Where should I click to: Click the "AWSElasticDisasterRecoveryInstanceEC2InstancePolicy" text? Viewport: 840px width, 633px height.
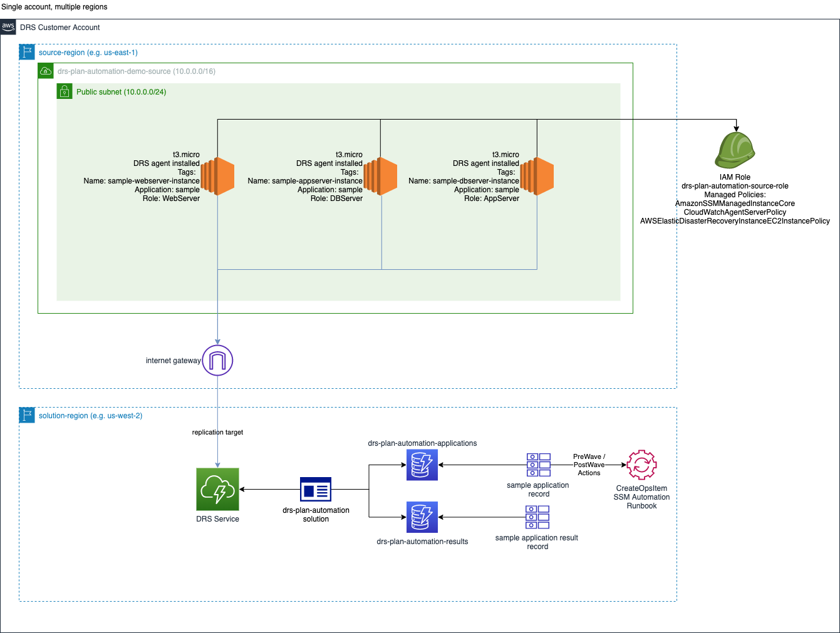point(735,221)
